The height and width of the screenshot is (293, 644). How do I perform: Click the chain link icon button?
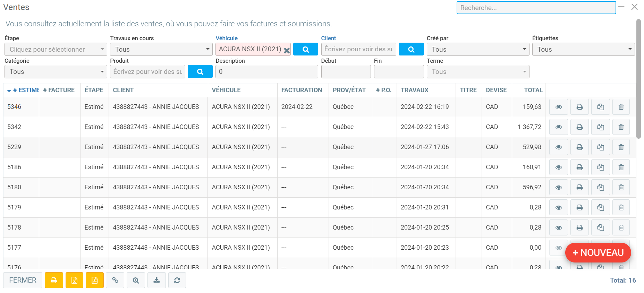pyautogui.click(x=115, y=280)
